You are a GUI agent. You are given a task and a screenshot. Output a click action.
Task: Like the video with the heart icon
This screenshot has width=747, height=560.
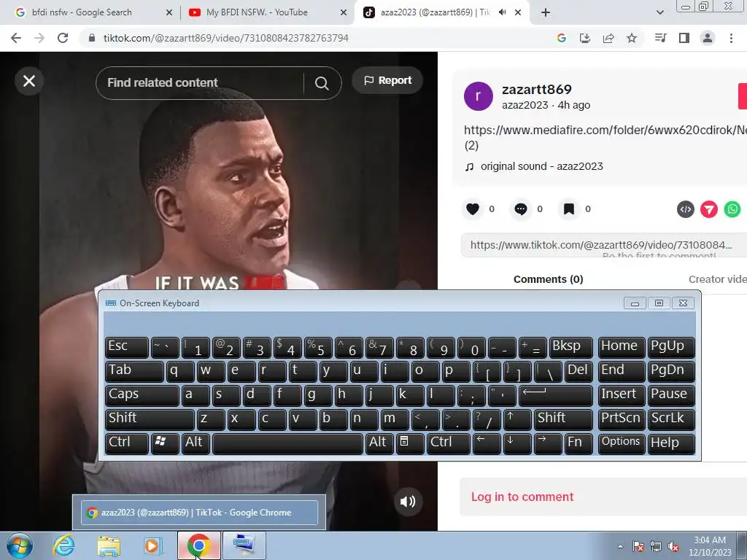click(x=473, y=209)
